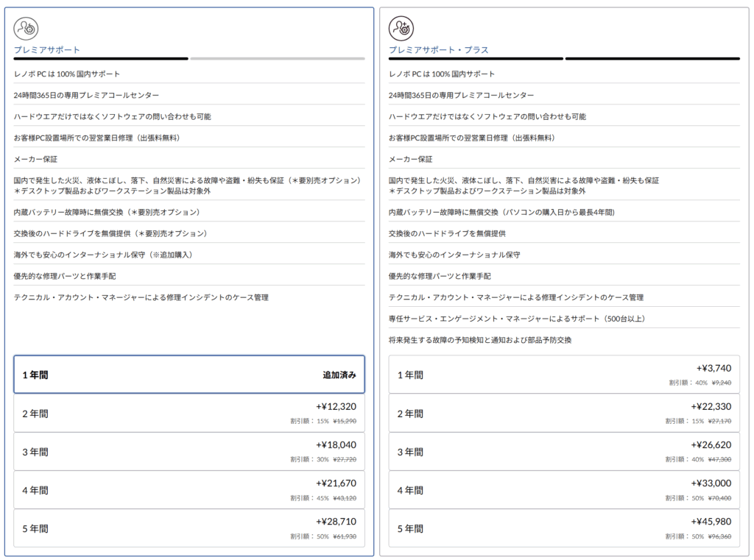Screen dimensions: 754x560
Task: Click the struck-through price ¥27,170
Action: click(720, 421)
